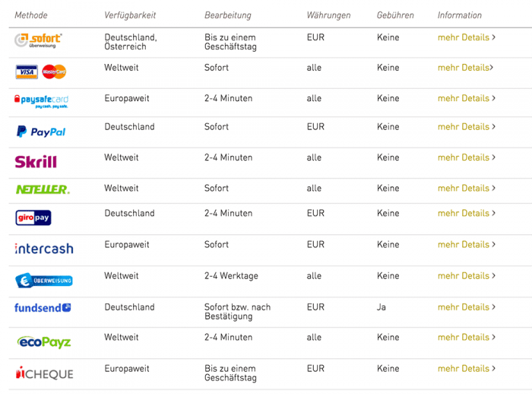
Task: Expand chevron beside giropay mehr Details
Action: coord(494,213)
